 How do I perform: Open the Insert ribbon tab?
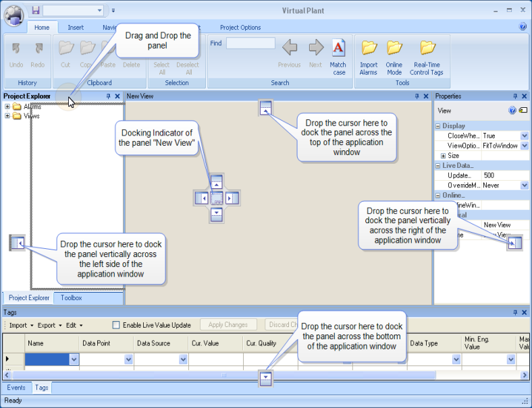coord(76,28)
